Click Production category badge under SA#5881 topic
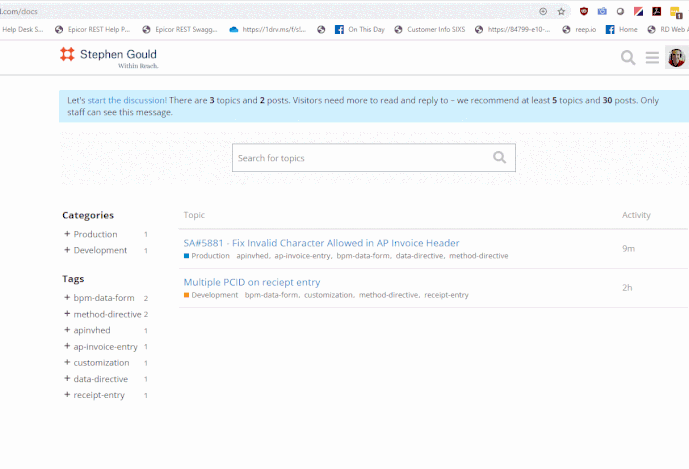The width and height of the screenshot is (689, 469). point(207,256)
